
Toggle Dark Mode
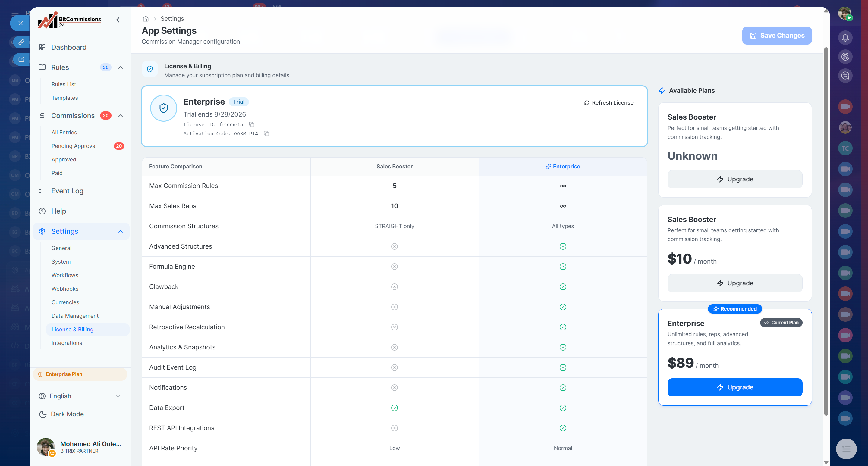coord(62,414)
